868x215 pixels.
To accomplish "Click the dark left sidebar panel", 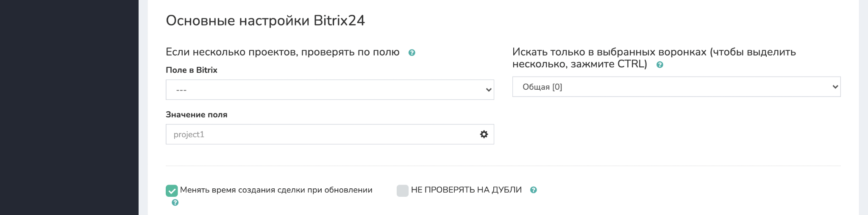I will click(69, 107).
